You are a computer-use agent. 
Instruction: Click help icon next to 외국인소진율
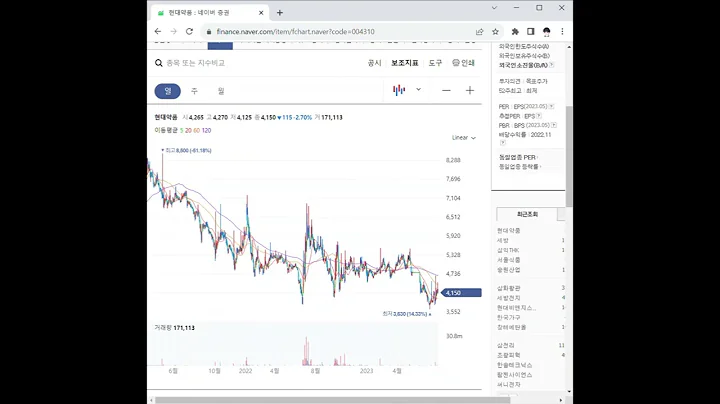[551, 65]
